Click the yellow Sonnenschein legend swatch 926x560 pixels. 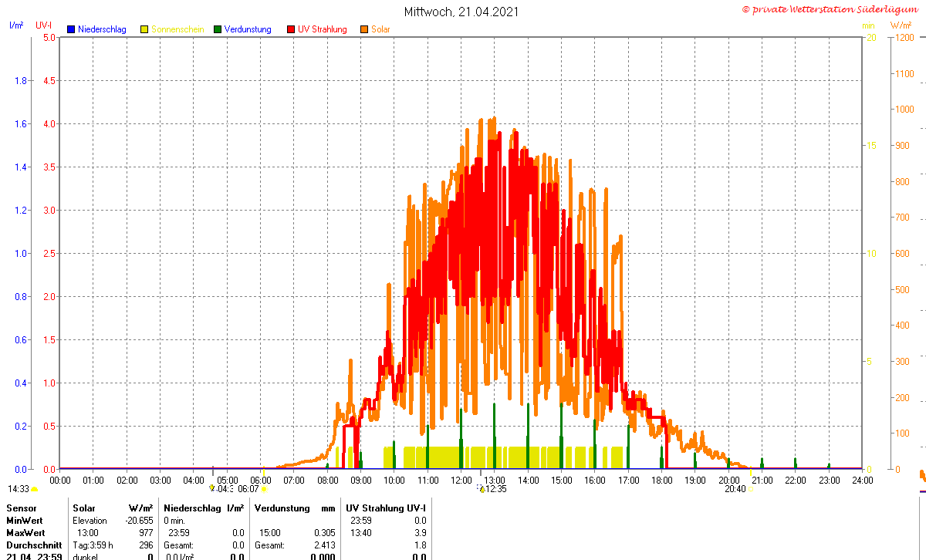pos(144,29)
